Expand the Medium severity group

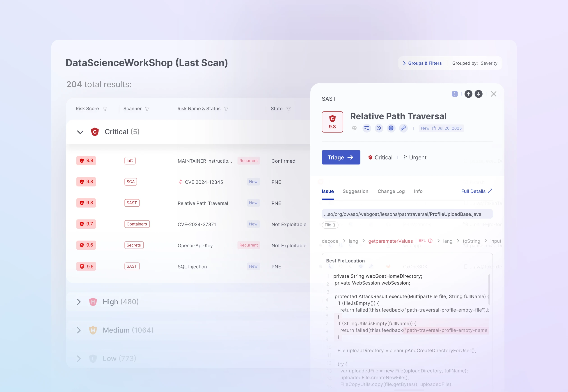point(79,330)
